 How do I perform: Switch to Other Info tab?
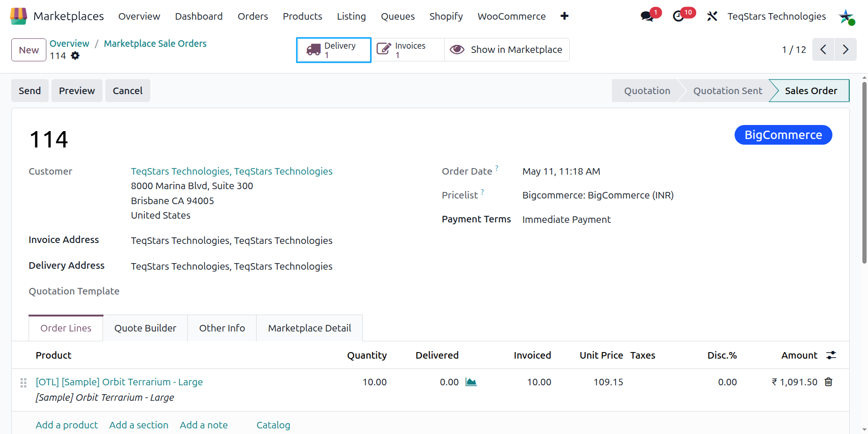pyautogui.click(x=222, y=328)
